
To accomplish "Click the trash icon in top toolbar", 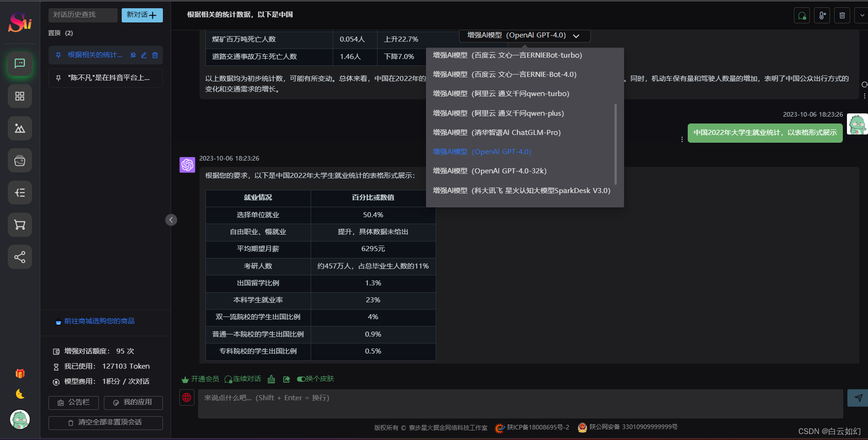I will 842,16.
